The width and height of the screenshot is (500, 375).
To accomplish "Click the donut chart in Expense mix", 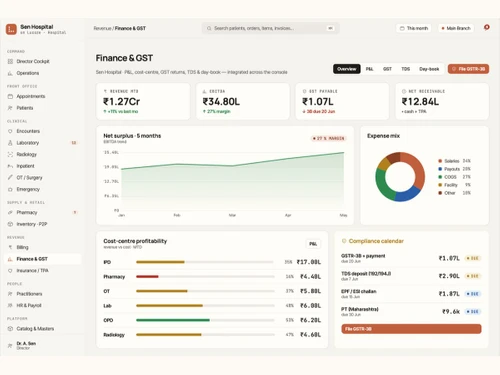I will 400,177.
